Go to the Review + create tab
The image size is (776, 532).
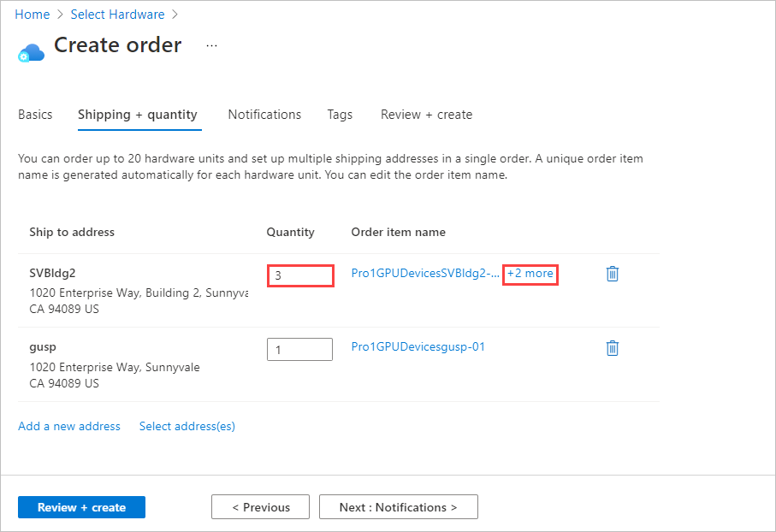click(x=426, y=115)
